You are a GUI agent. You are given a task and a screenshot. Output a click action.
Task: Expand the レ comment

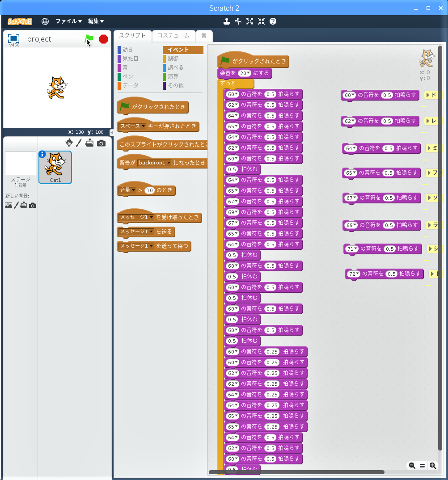pyautogui.click(x=428, y=121)
